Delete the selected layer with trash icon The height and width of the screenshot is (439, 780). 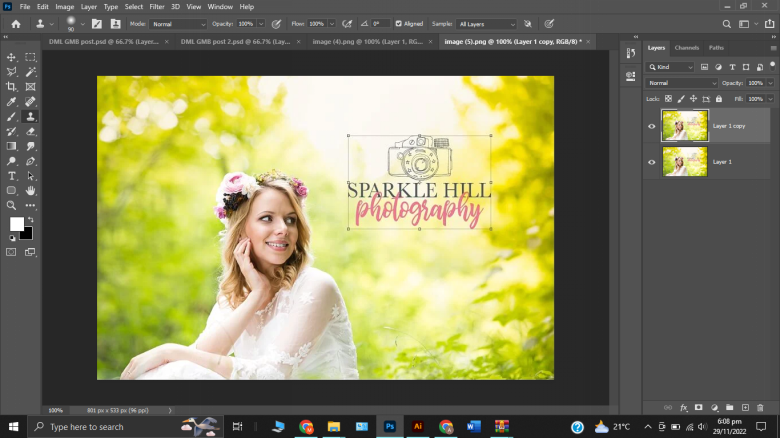click(x=760, y=408)
